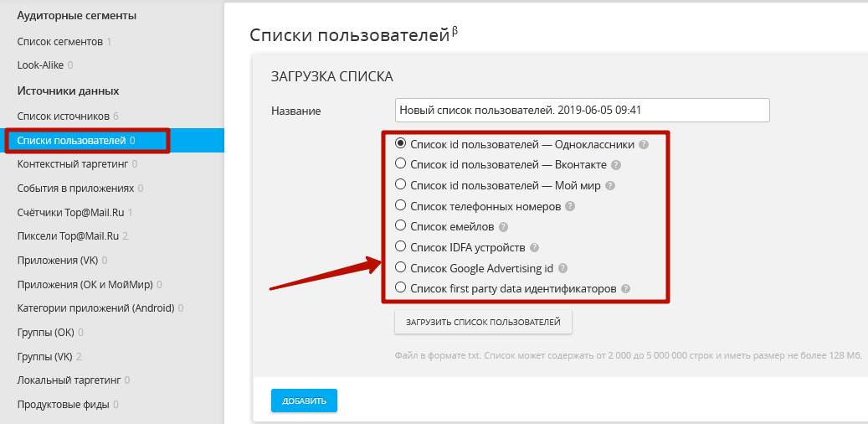Open help icon next to Мой мир option
Screen dimensions: 868x424
click(x=610, y=186)
